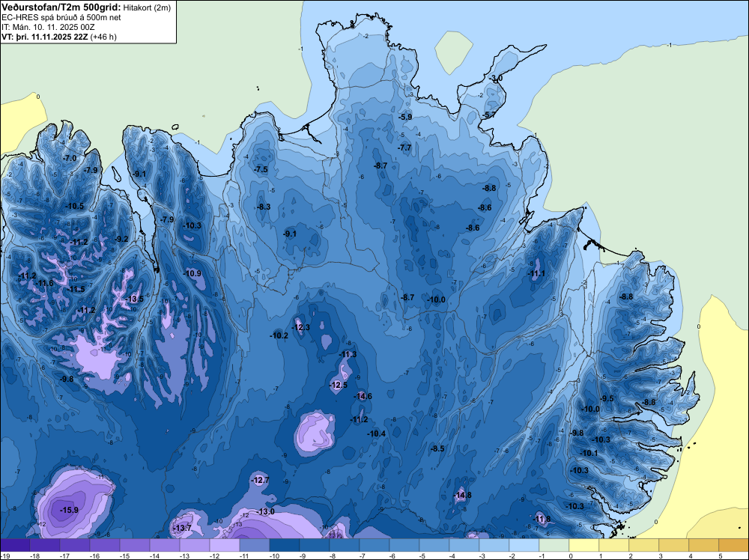The height and width of the screenshot is (560, 749).
Task: Click the -11.8 temperature value
Action: tap(542, 519)
